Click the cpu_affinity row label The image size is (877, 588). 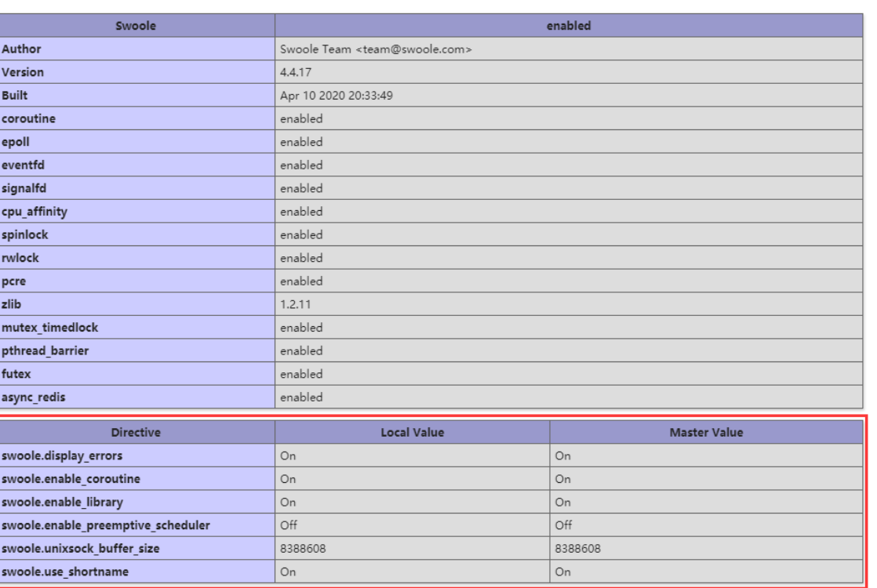(x=34, y=212)
